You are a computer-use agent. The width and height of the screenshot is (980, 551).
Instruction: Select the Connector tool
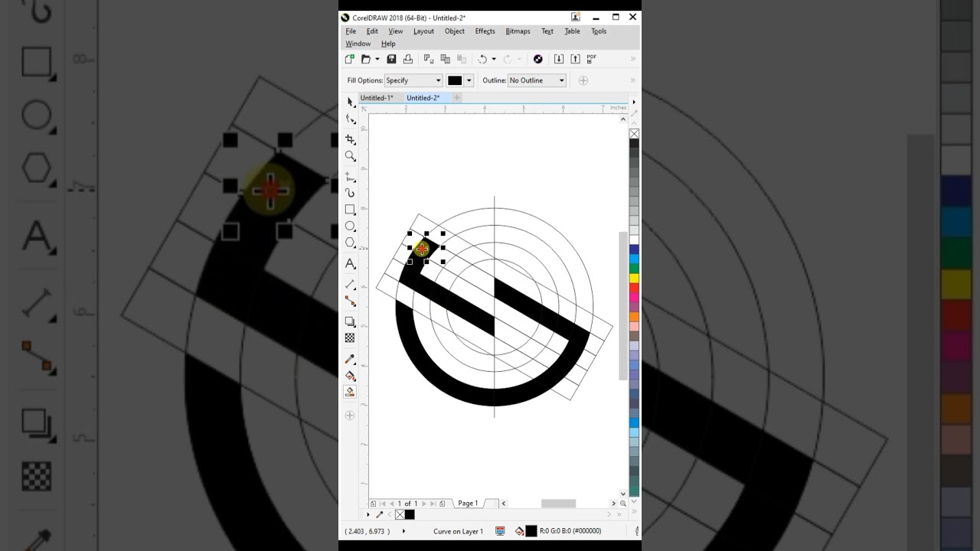(350, 301)
